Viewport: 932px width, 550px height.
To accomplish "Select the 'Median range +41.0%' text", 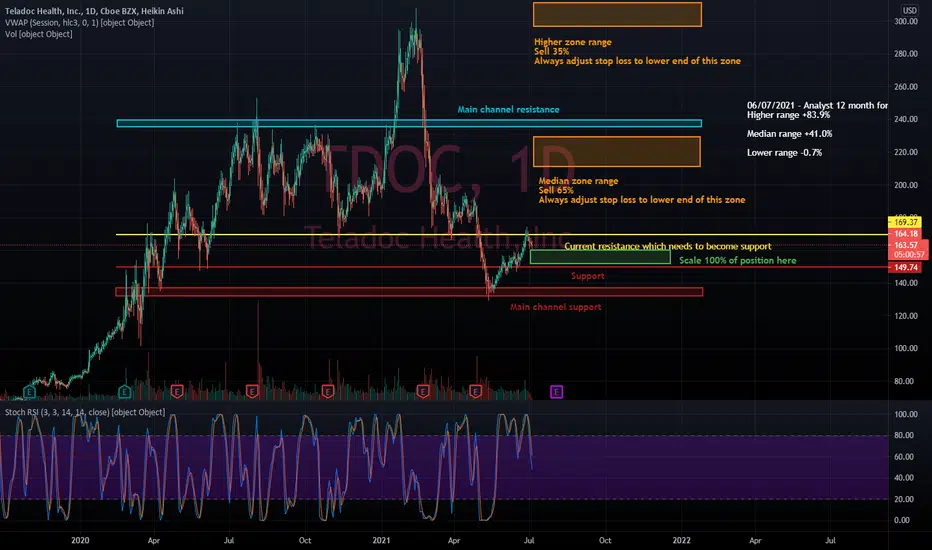I will (x=789, y=134).
